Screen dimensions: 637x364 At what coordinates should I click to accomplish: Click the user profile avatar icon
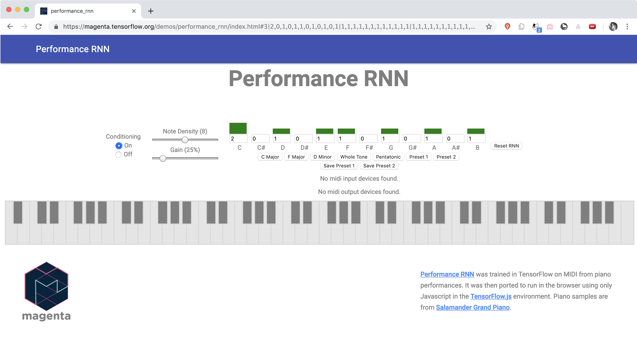613,27
